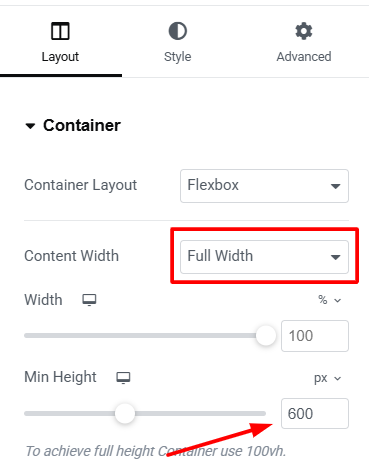369x476 pixels.
Task: Click the Container section heading
Action: (x=82, y=126)
